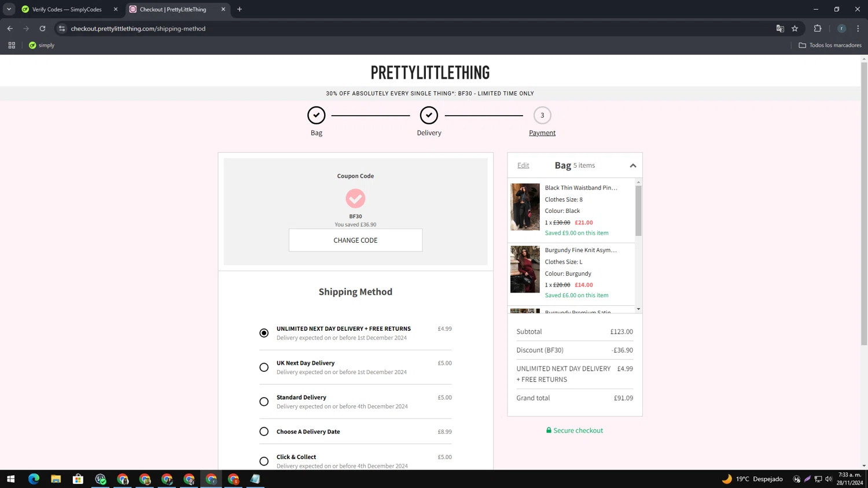868x488 pixels.
Task: Open the Windows Start menu
Action: 10,479
